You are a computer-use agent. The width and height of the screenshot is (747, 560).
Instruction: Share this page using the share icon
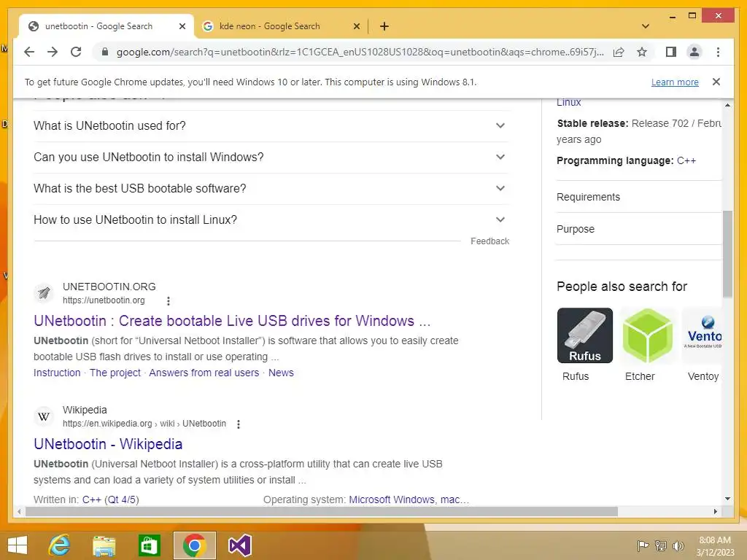click(619, 52)
